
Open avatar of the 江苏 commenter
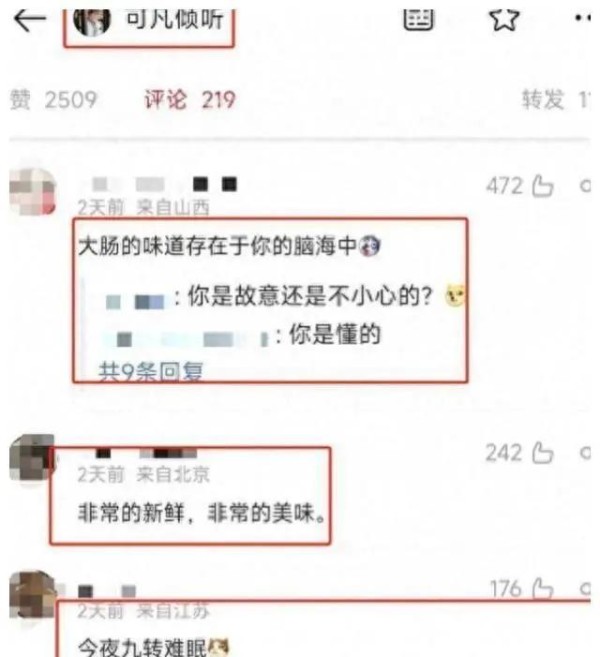point(33,594)
